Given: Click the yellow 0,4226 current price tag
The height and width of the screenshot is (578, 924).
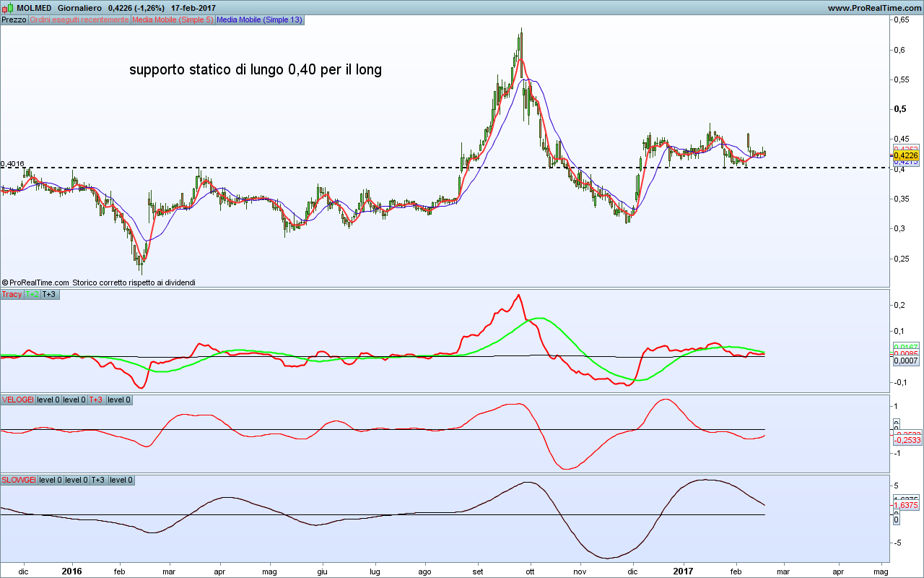Looking at the screenshot, I should click(905, 155).
